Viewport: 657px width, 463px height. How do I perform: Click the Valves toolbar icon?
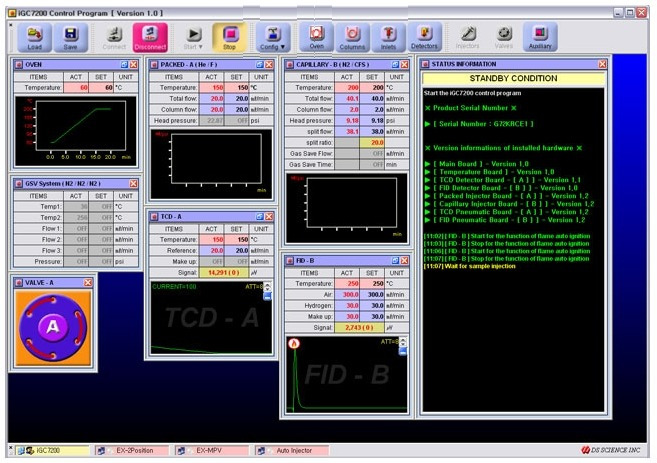504,37
